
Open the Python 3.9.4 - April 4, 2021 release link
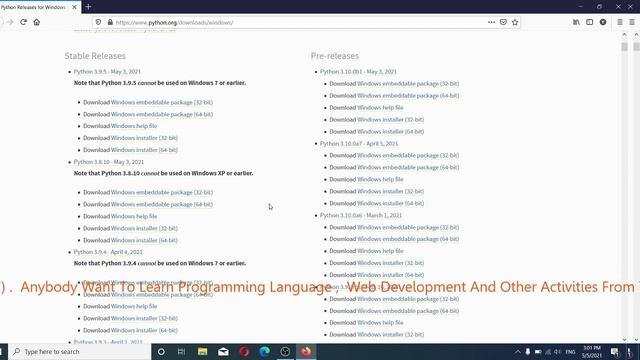pyautogui.click(x=108, y=252)
